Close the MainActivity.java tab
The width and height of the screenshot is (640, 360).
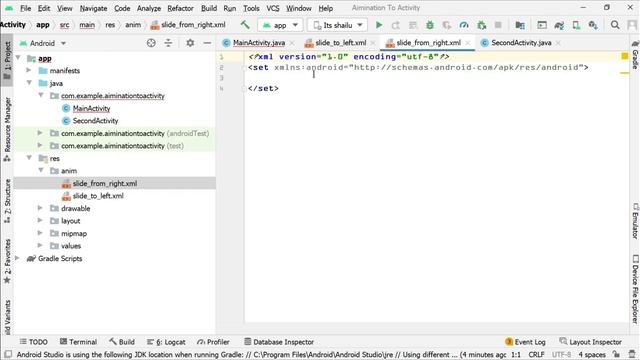click(x=292, y=43)
